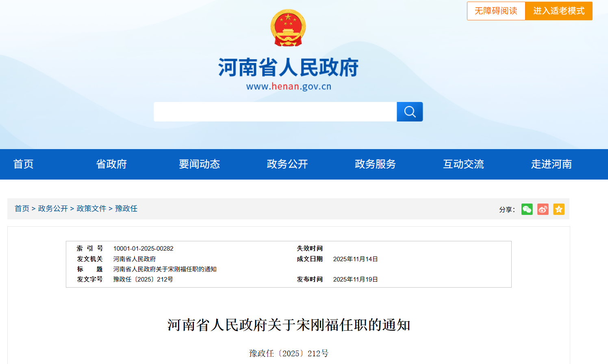
Task: Click the national emblem logo
Action: pos(288,28)
